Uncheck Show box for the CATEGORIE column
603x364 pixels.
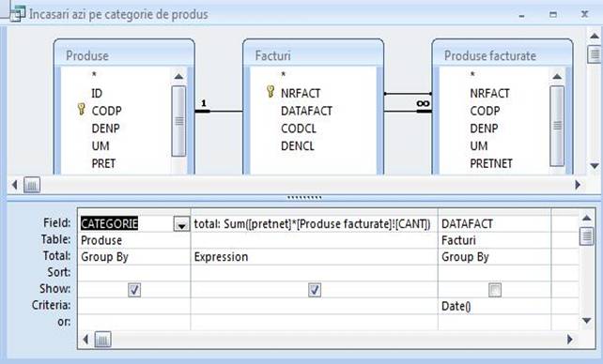click(x=134, y=290)
